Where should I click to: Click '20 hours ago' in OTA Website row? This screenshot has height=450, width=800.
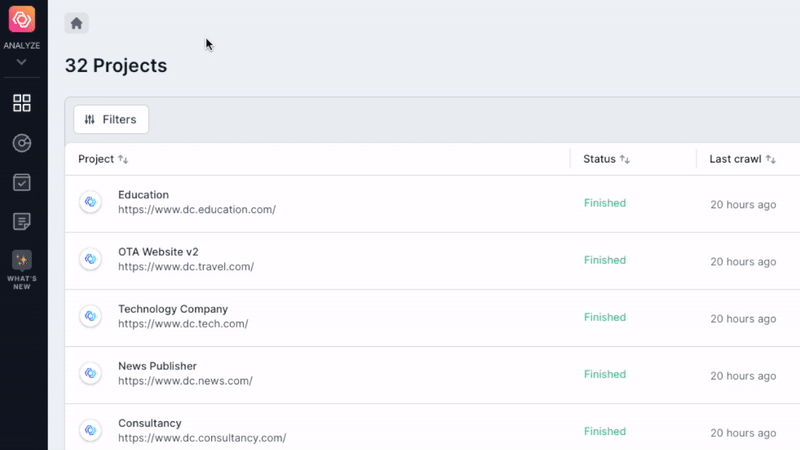(x=743, y=262)
